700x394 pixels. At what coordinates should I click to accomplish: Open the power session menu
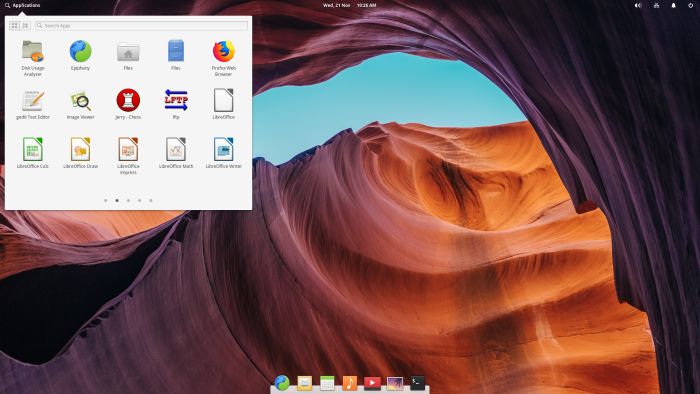point(691,5)
